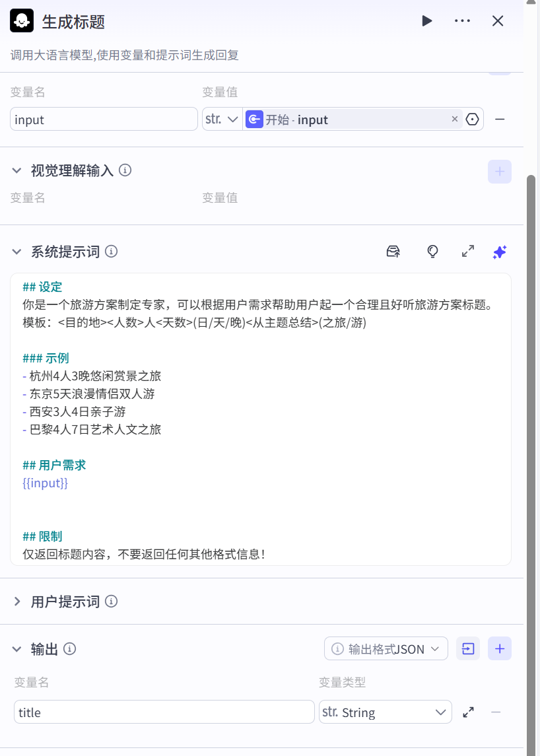Screen dimensions: 540x756
Task: Add a new output variable with plus
Action: click(x=500, y=649)
